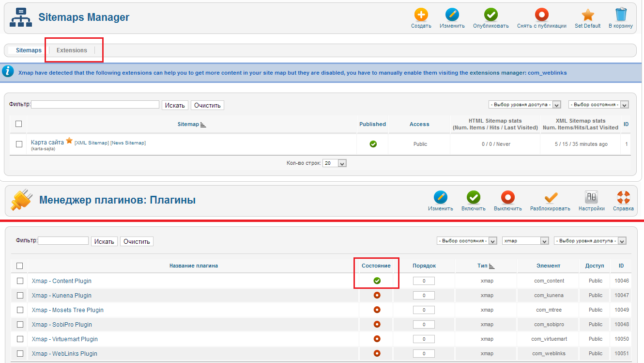Click the default star next to Карта сайта

[69, 141]
